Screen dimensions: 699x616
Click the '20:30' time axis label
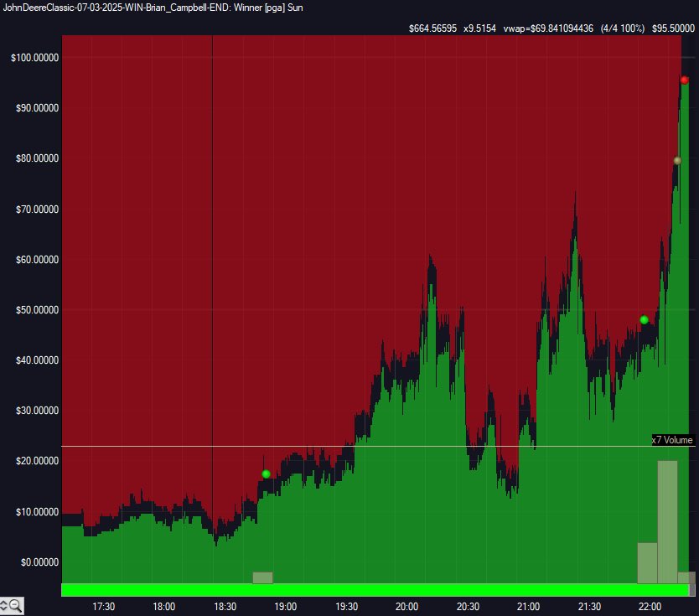click(x=468, y=607)
